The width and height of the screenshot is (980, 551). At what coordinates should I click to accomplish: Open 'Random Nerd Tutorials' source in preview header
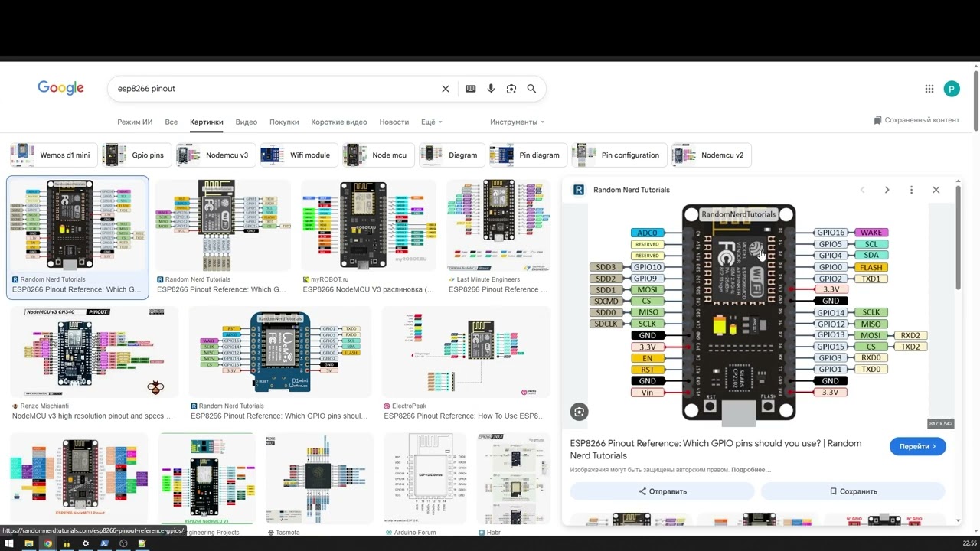pyautogui.click(x=632, y=190)
